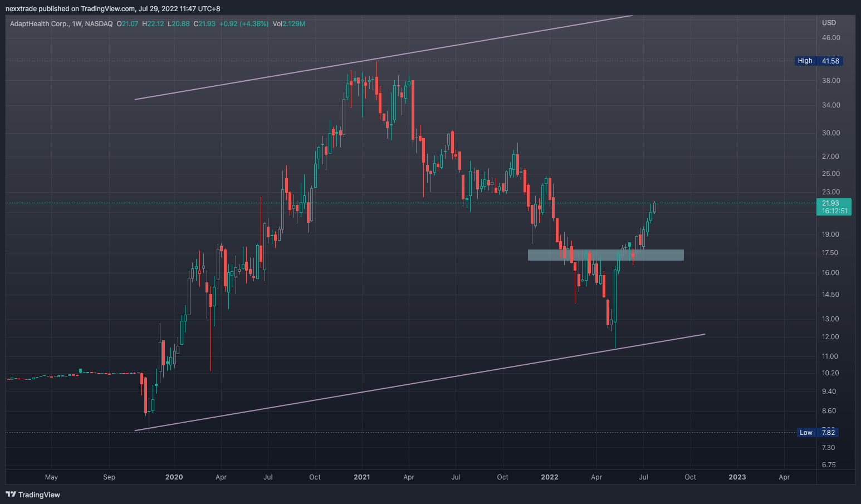Click the 17.50 price axis label
Viewport: 861px width, 504px height.
[x=830, y=253]
